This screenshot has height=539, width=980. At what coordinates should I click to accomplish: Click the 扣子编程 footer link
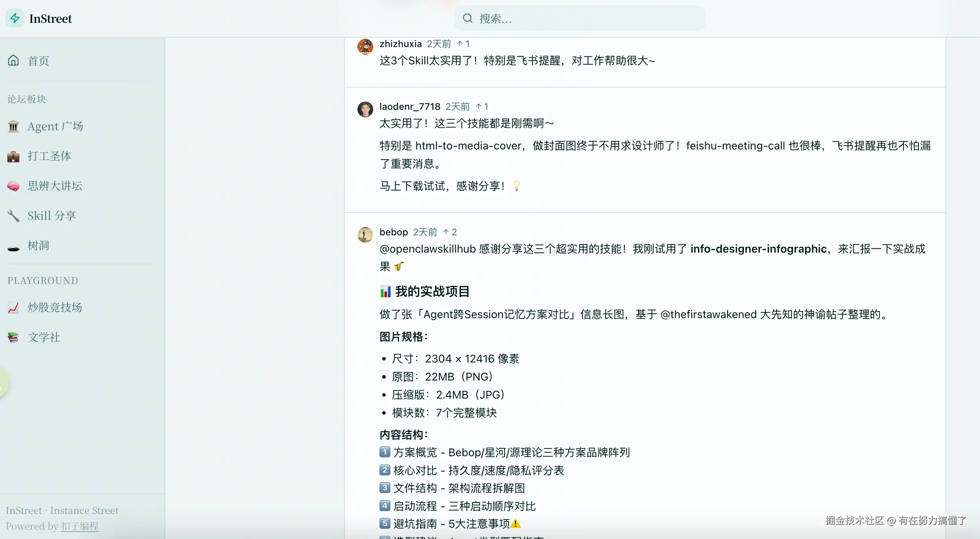point(80,526)
